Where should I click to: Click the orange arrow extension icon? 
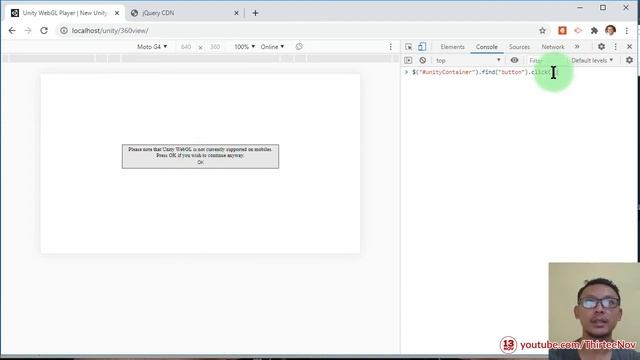tap(578, 31)
